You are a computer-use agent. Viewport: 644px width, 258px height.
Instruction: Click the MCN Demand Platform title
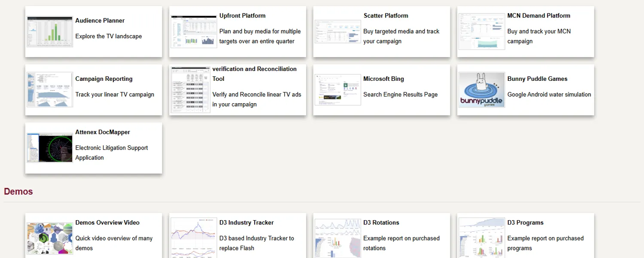(539, 16)
